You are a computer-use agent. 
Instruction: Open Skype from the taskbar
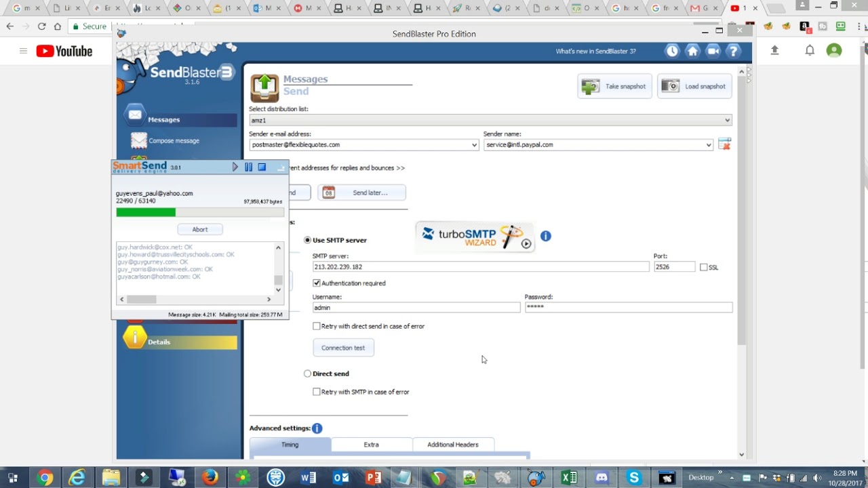(x=634, y=478)
